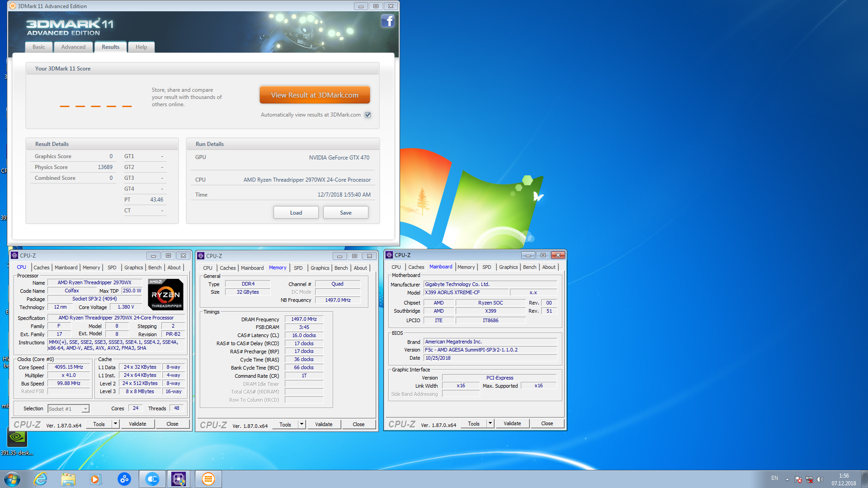Screen dimensions: 868x488
Task: Expand Tools dropdown arrow in Mainboard window
Action: pos(490,423)
